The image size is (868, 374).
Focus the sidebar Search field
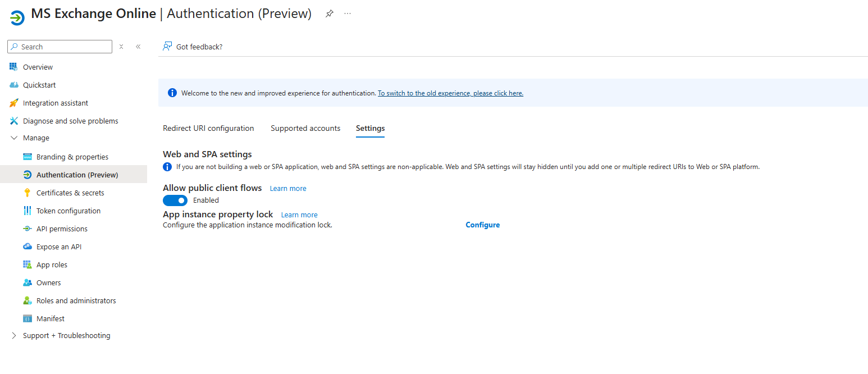pyautogui.click(x=60, y=47)
